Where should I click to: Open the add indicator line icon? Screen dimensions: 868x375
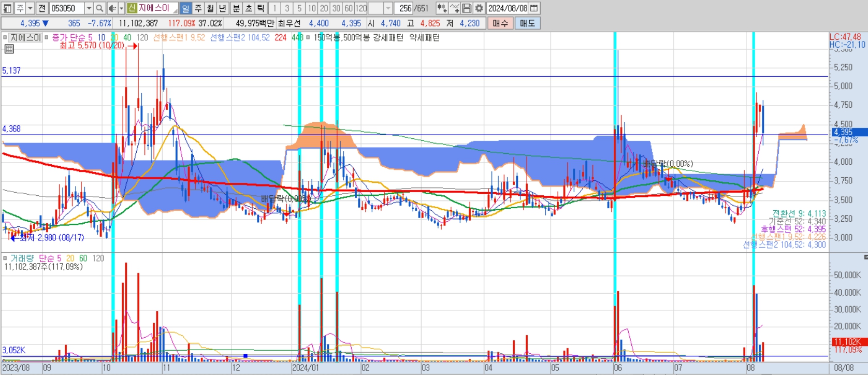[454, 8]
